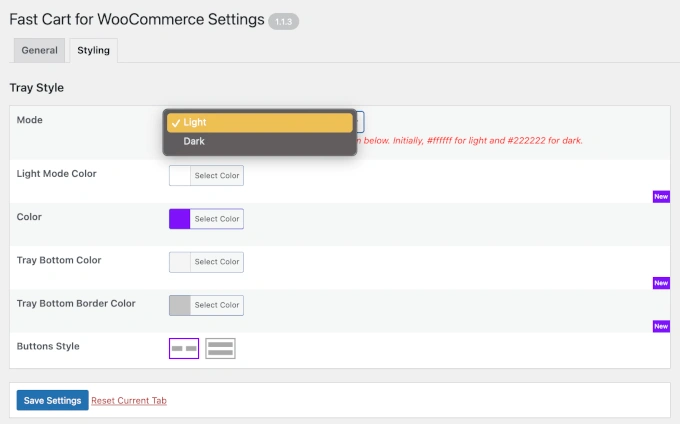This screenshot has width=680, height=424.
Task: Click the gray Tray Bottom Border Color swatch
Action: pyautogui.click(x=180, y=305)
